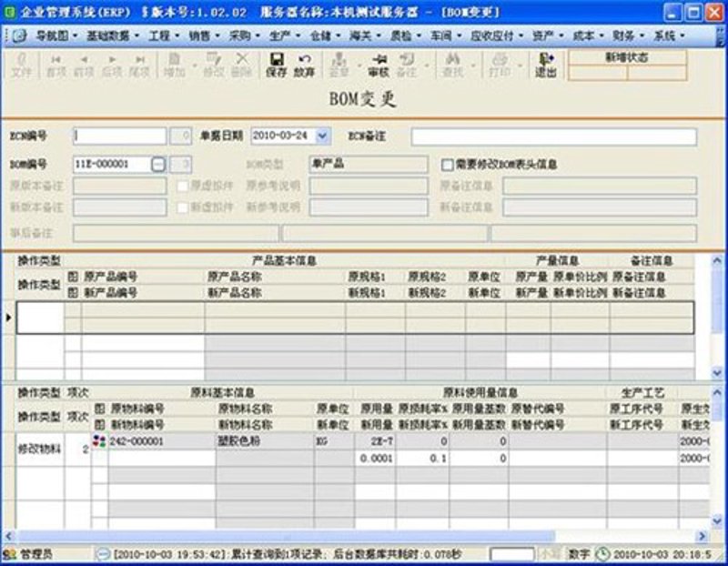
Task: Open the 导航图 menu
Action: click(56, 35)
